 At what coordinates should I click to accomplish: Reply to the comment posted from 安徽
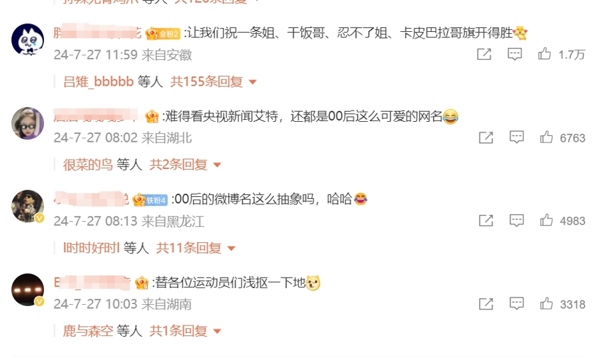tap(514, 55)
